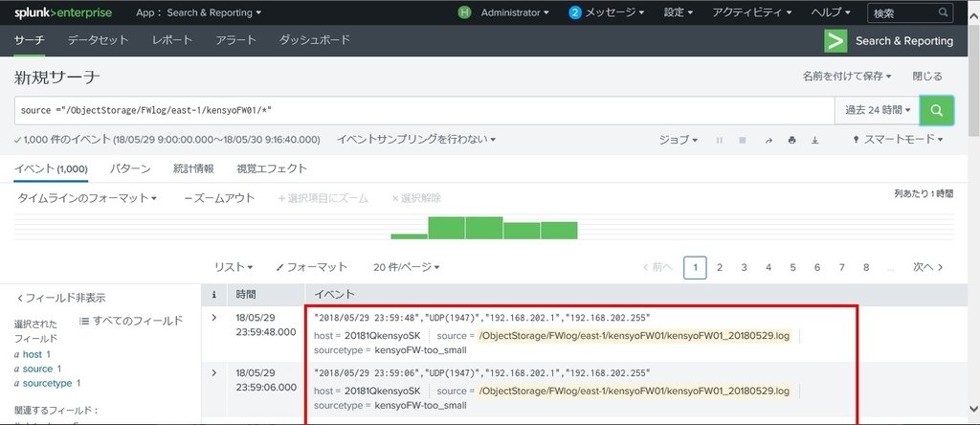Viewport: 980px width, 425px height.
Task: Hide fields sidebar via フィールド非表示
Action: click(x=61, y=298)
